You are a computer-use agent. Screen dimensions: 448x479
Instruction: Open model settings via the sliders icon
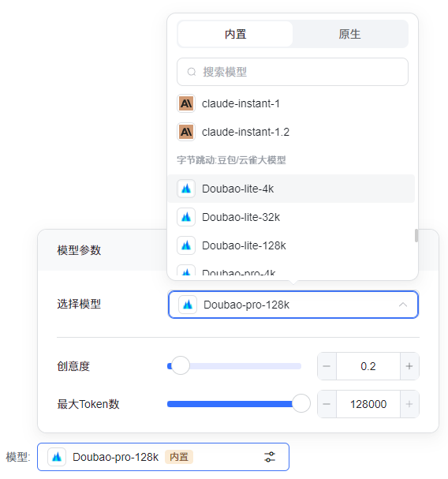270,457
